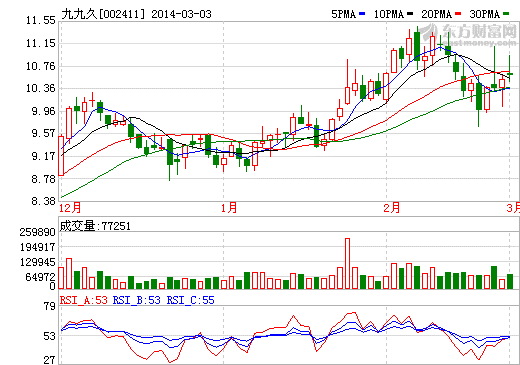The height and width of the screenshot is (365, 520).
Task: Click the chart title 九九久[002411]
Action: click(x=104, y=14)
